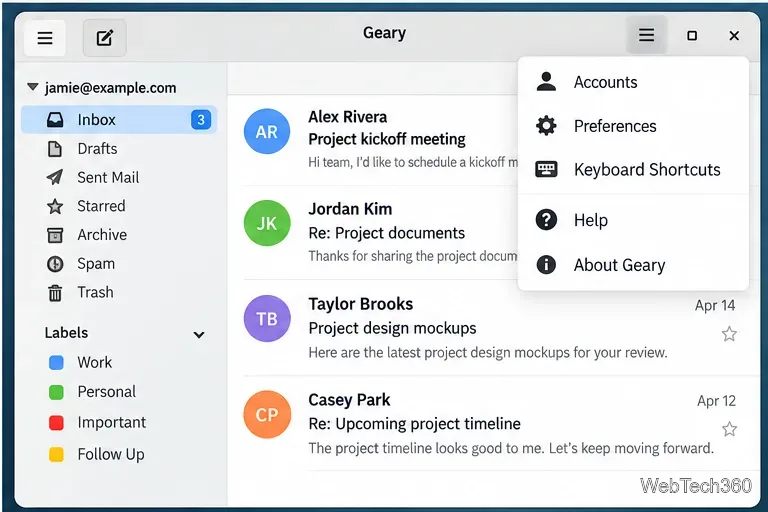768x512 pixels.
Task: Open the Drafts folder
Action: (x=119, y=148)
